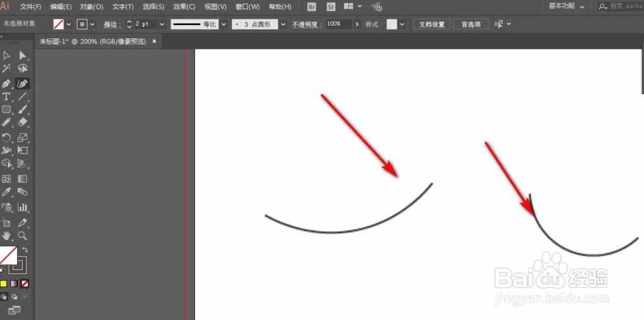Open the 窗口(W) menu

point(247,7)
